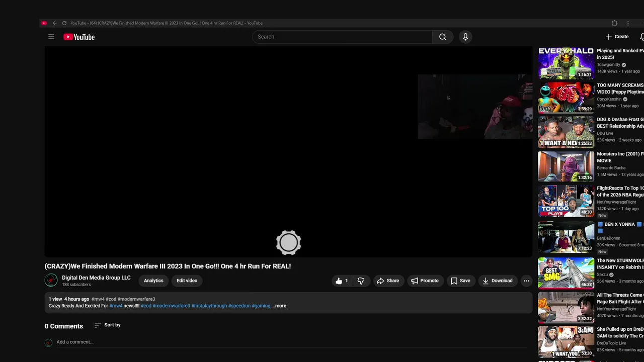
Task: Save video to playlist
Action: point(460,281)
